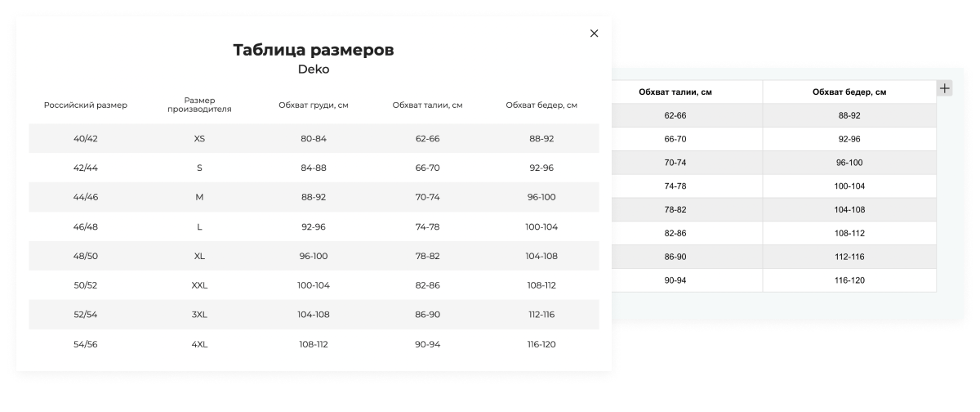Click the Обхват бедер header in editor table
980x412 pixels.
pyautogui.click(x=849, y=92)
